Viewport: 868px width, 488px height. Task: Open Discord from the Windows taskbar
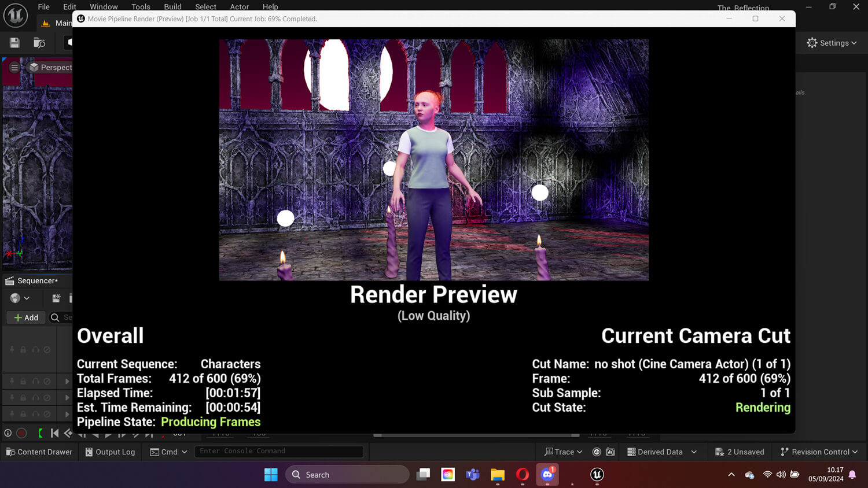coord(547,475)
